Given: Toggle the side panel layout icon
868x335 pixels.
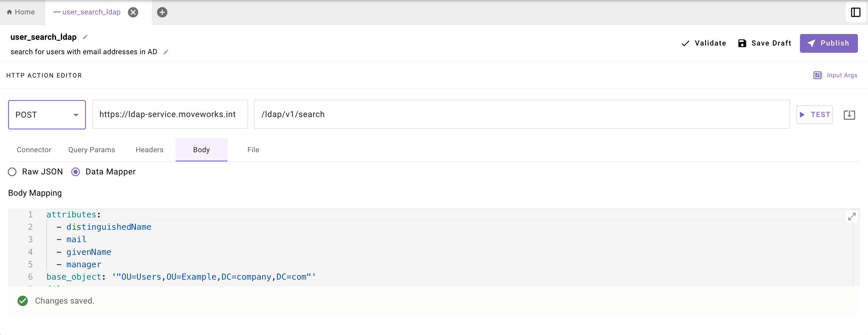Looking at the screenshot, I should (856, 12).
